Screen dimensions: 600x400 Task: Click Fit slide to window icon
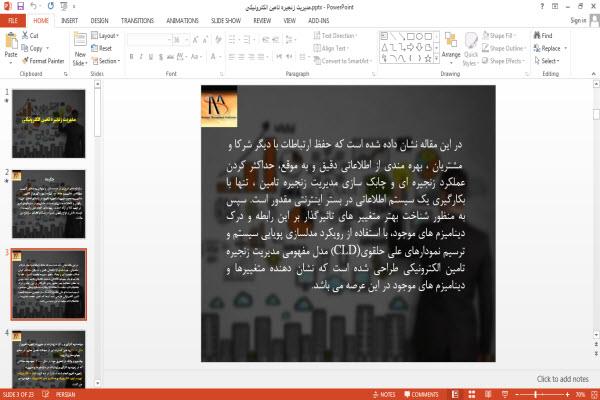point(594,394)
